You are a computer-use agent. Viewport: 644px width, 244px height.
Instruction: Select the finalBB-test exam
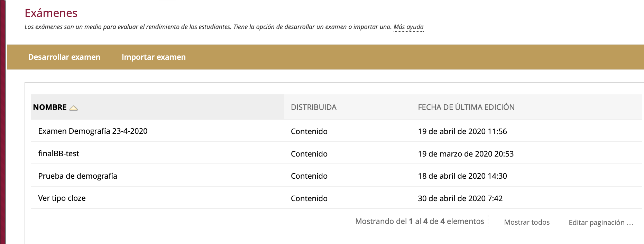pos(58,153)
